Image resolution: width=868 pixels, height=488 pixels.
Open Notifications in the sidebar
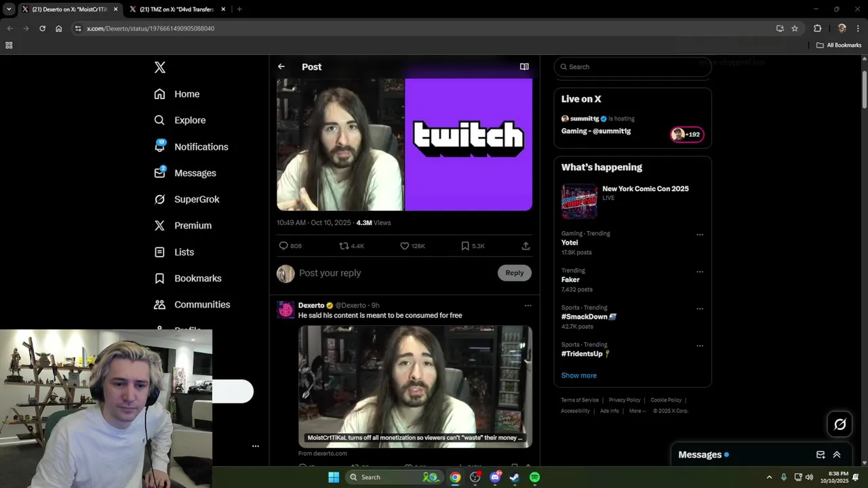pyautogui.click(x=191, y=146)
